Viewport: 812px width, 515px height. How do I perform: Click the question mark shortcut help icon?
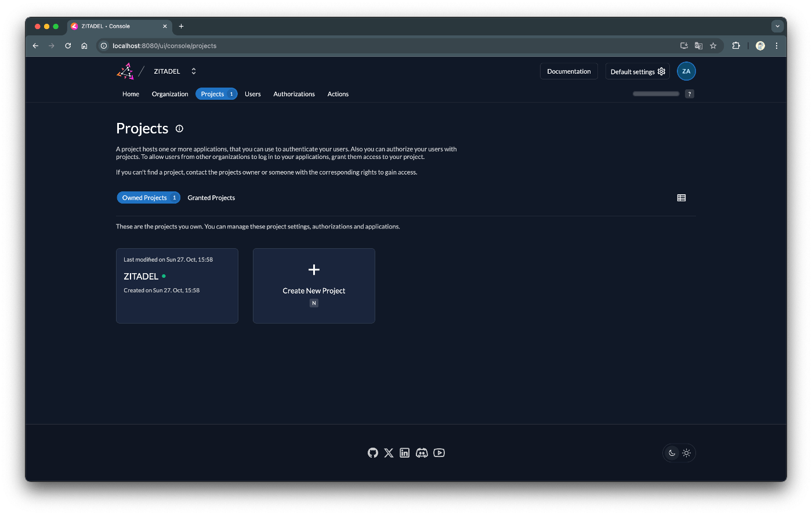pyautogui.click(x=690, y=94)
